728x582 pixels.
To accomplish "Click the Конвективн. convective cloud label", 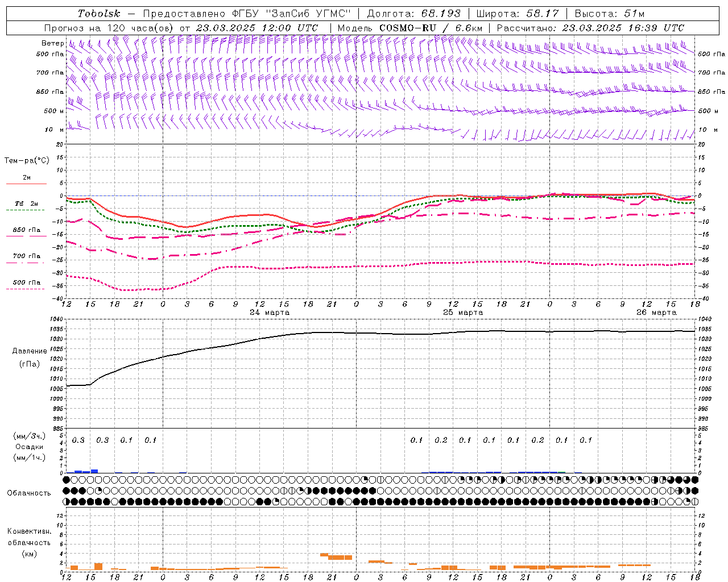I will point(29,531).
